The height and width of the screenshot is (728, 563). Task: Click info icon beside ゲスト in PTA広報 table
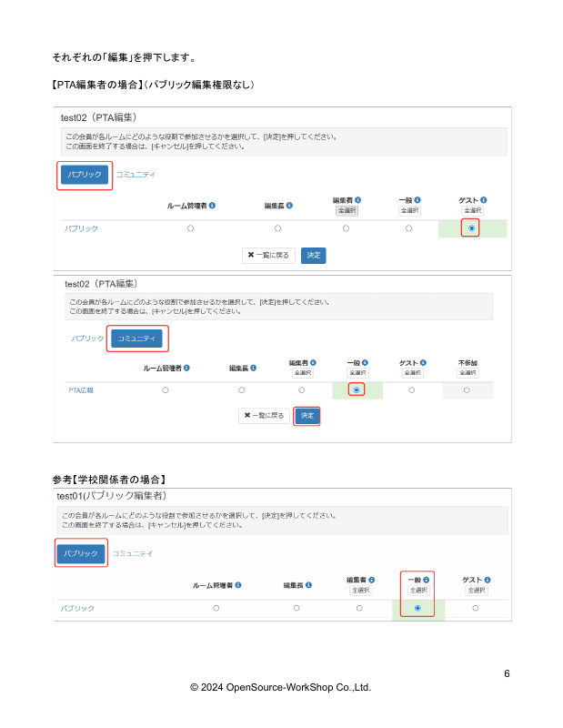click(x=423, y=362)
